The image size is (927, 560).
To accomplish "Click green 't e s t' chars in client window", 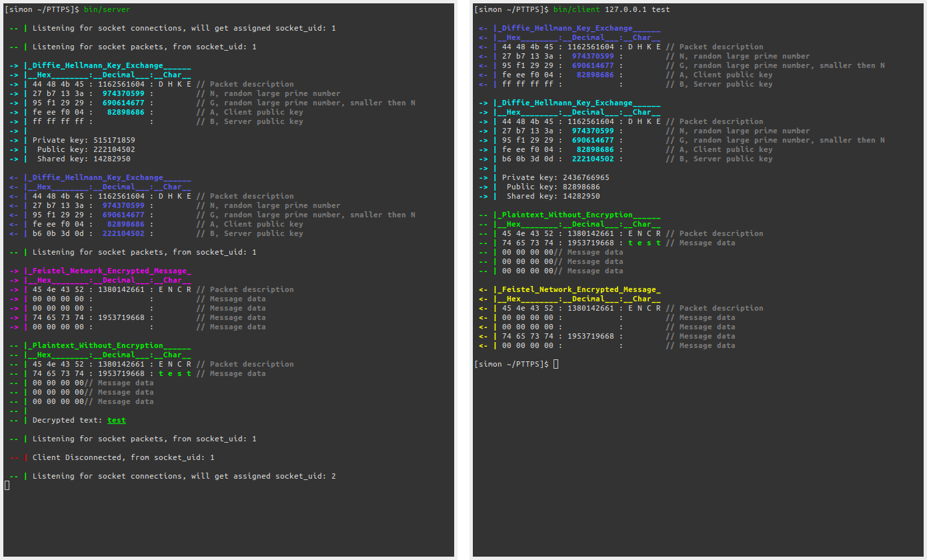I will coord(644,243).
